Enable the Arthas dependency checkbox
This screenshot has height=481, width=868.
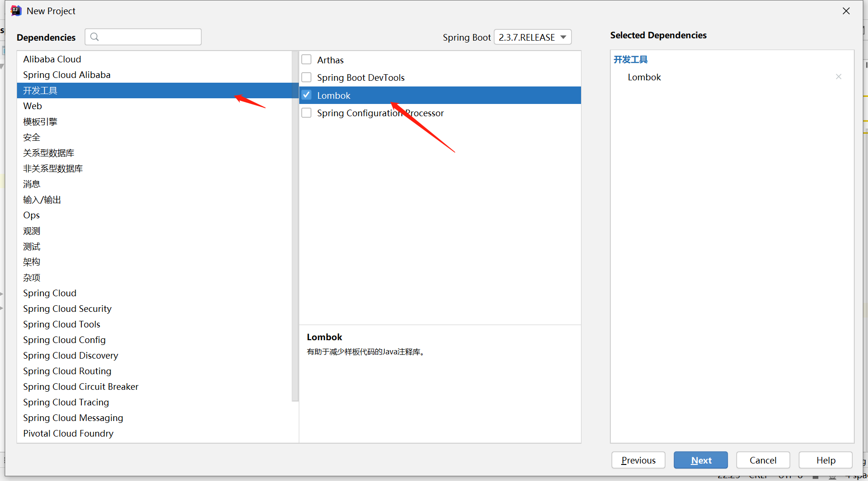[306, 60]
